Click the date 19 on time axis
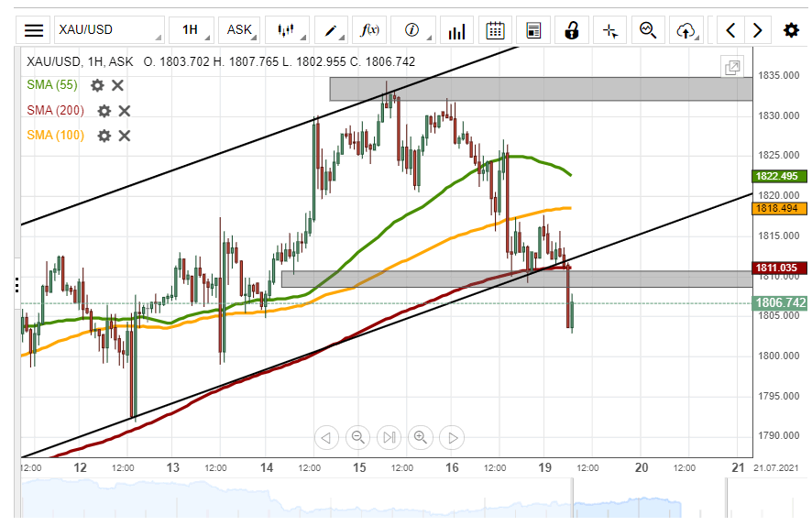 pyautogui.click(x=544, y=467)
